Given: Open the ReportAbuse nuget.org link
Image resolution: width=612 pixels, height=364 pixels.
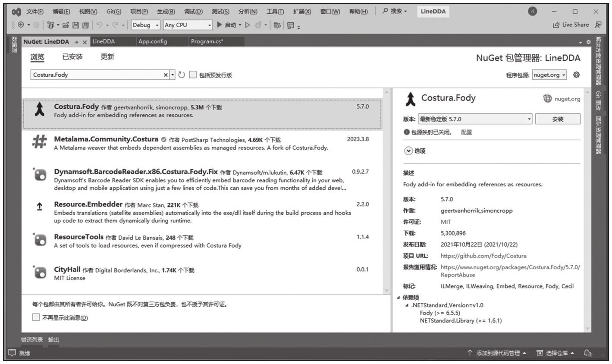Looking at the screenshot, I should pyautogui.click(x=510, y=271).
